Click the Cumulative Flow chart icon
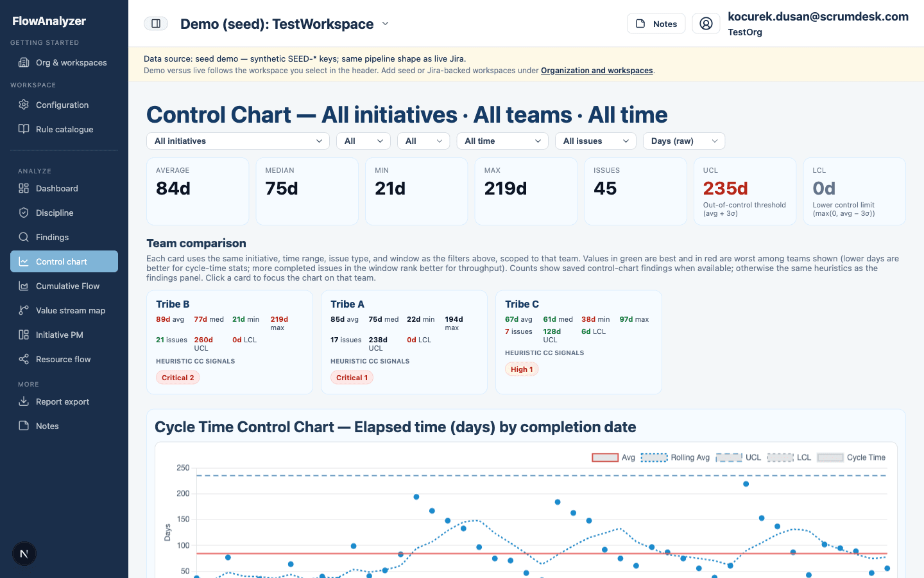The height and width of the screenshot is (578, 924). (24, 286)
